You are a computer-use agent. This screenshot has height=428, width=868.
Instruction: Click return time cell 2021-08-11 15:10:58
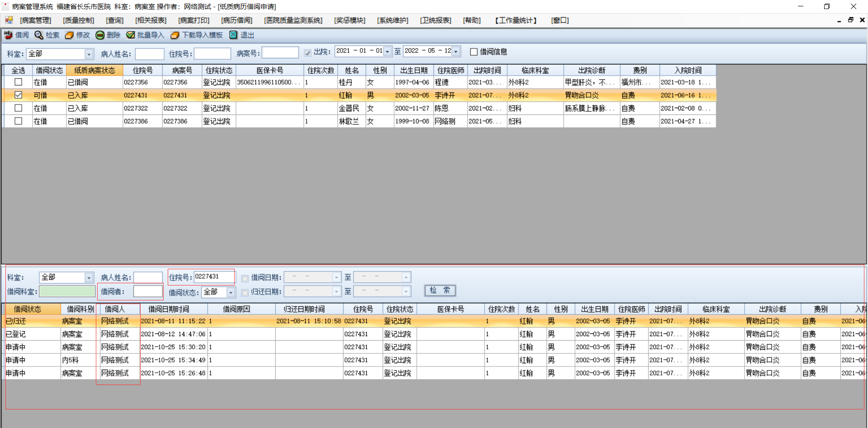309,321
